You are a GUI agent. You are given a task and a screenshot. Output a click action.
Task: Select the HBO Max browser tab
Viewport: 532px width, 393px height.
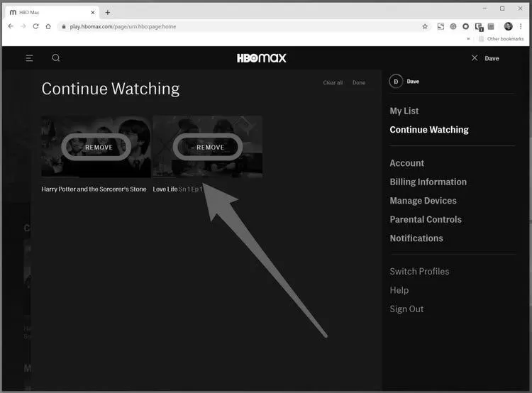tap(52, 13)
